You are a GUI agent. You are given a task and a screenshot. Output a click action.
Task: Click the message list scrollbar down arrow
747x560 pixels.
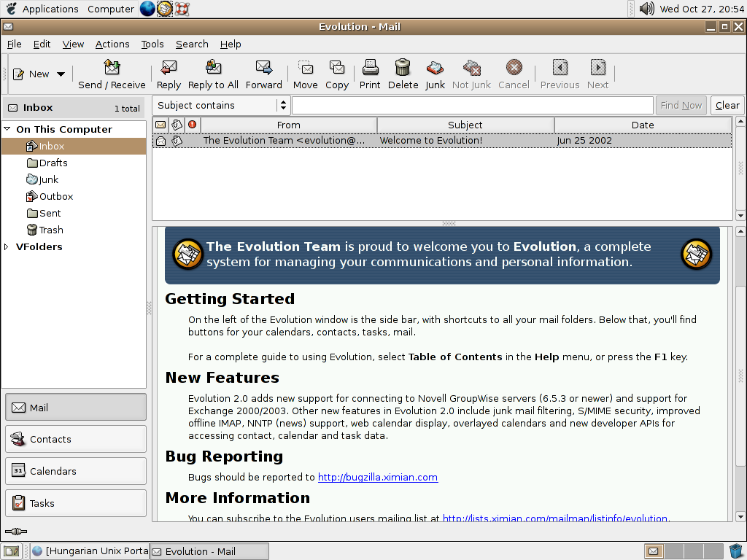coord(740,215)
